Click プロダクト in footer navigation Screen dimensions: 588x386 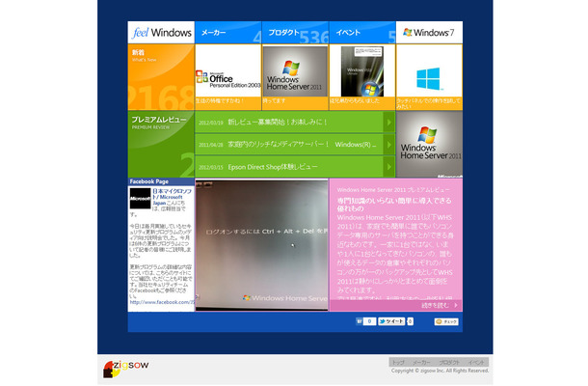(449, 362)
